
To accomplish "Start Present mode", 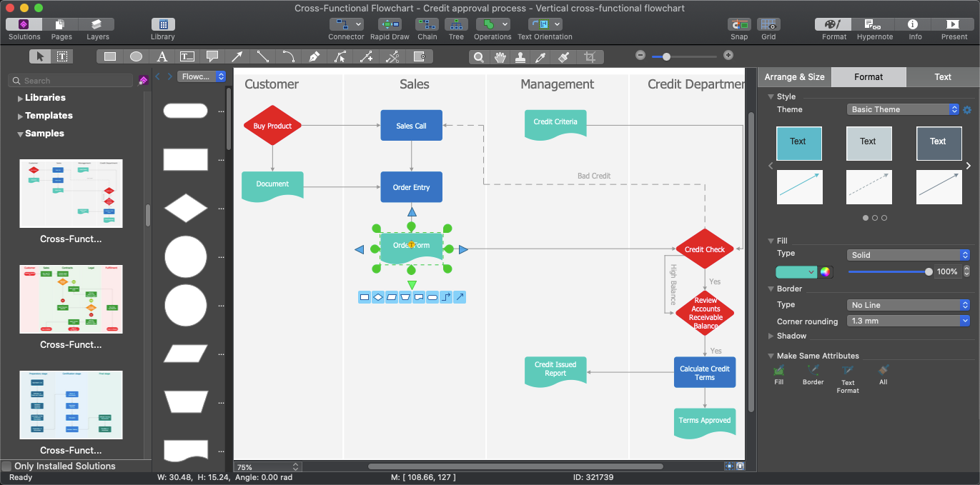I will [x=954, y=29].
